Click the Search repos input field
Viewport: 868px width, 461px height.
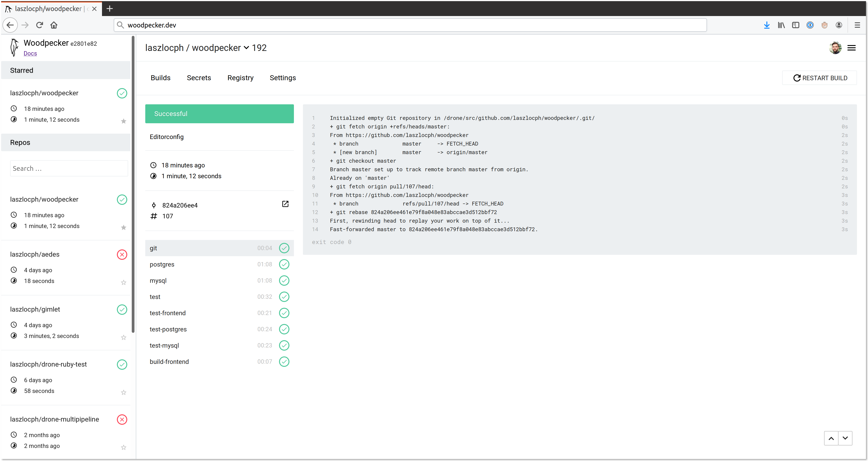[x=69, y=168]
